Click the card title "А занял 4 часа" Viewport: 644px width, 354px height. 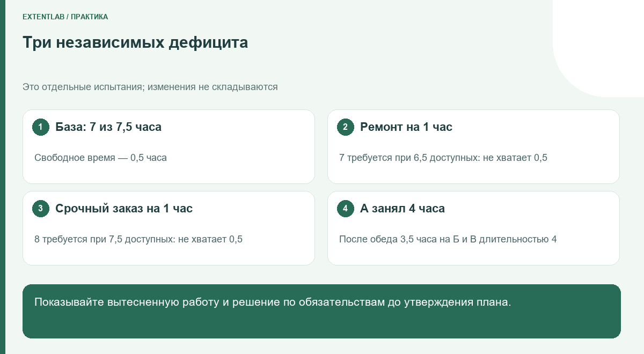(402, 209)
